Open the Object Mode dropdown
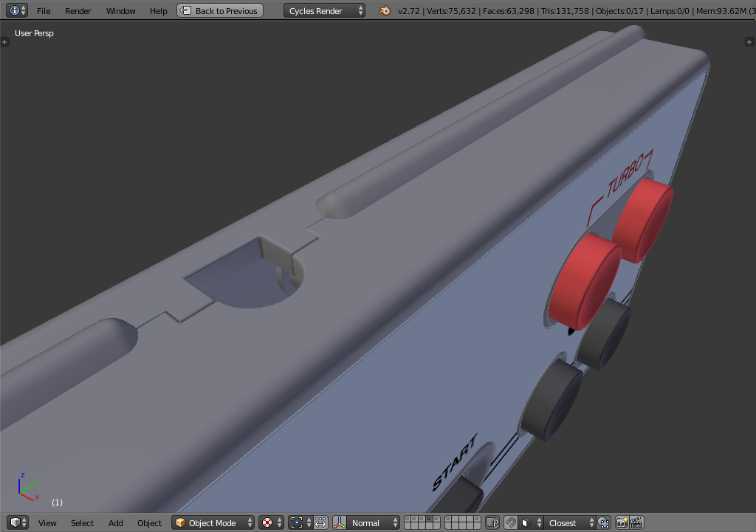The height and width of the screenshot is (532, 756). (x=213, y=522)
